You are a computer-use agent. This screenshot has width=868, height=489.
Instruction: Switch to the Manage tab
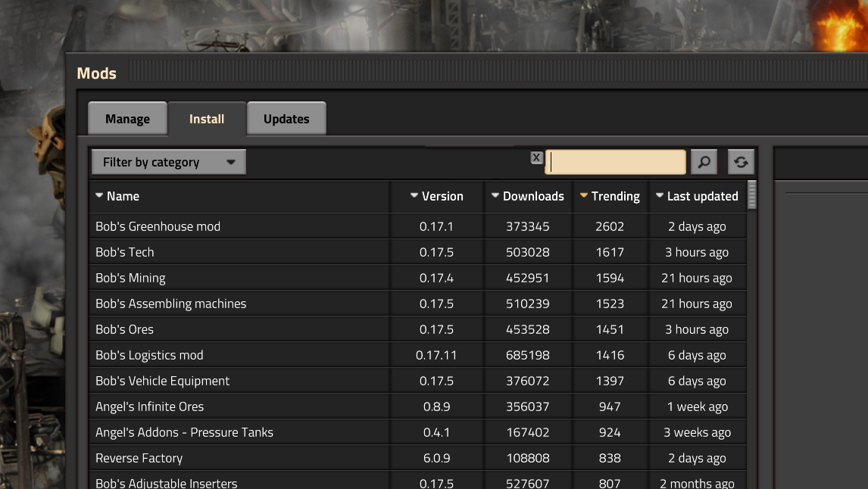tap(127, 119)
